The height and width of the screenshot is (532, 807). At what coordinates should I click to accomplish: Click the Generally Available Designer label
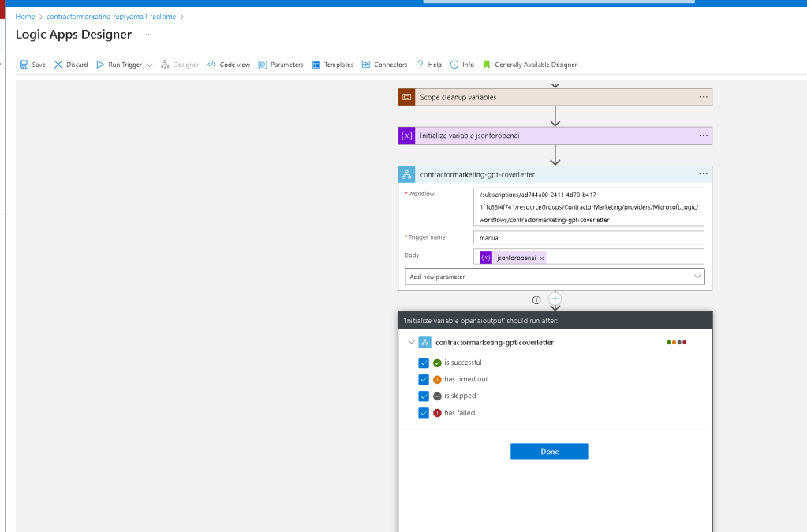point(536,65)
